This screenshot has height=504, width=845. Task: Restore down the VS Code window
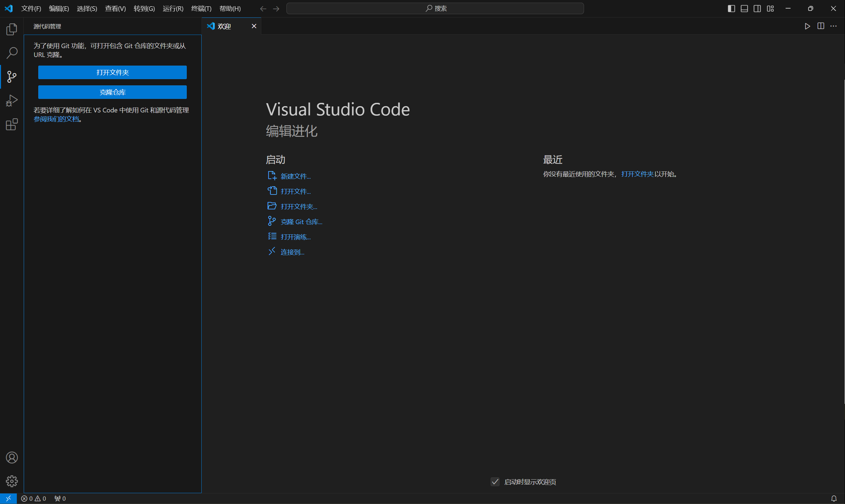(811, 9)
